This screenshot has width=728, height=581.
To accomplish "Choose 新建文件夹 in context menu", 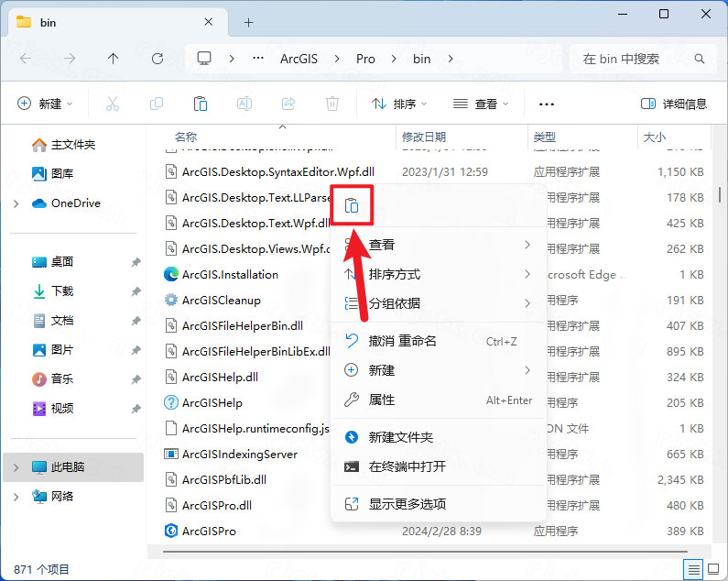I will point(438,437).
